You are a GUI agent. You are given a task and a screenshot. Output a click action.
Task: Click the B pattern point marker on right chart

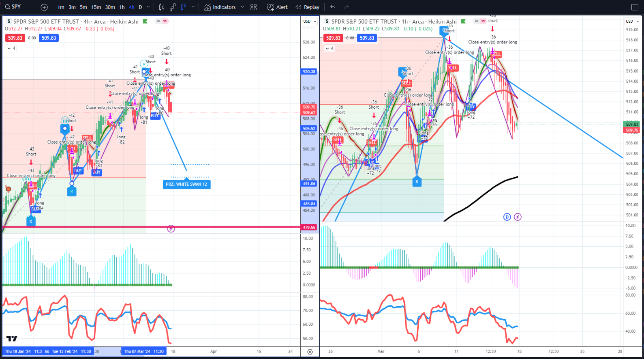point(417,181)
